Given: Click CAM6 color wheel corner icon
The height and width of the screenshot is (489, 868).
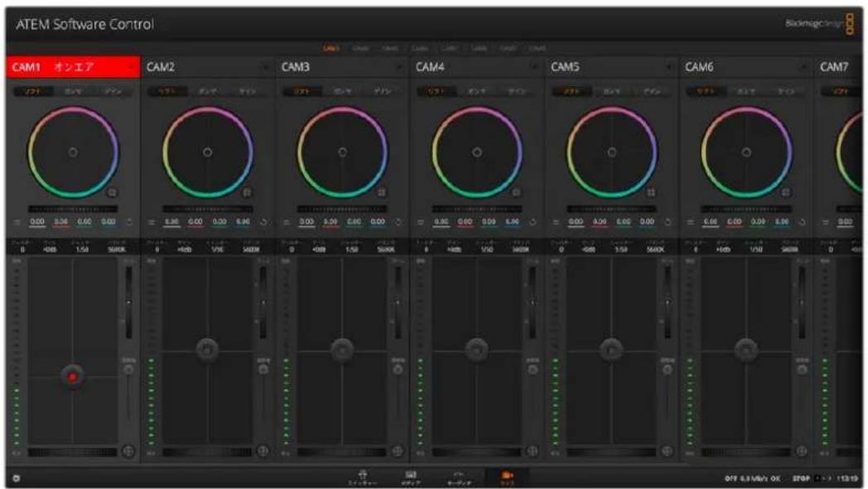Looking at the screenshot, I should click(785, 192).
